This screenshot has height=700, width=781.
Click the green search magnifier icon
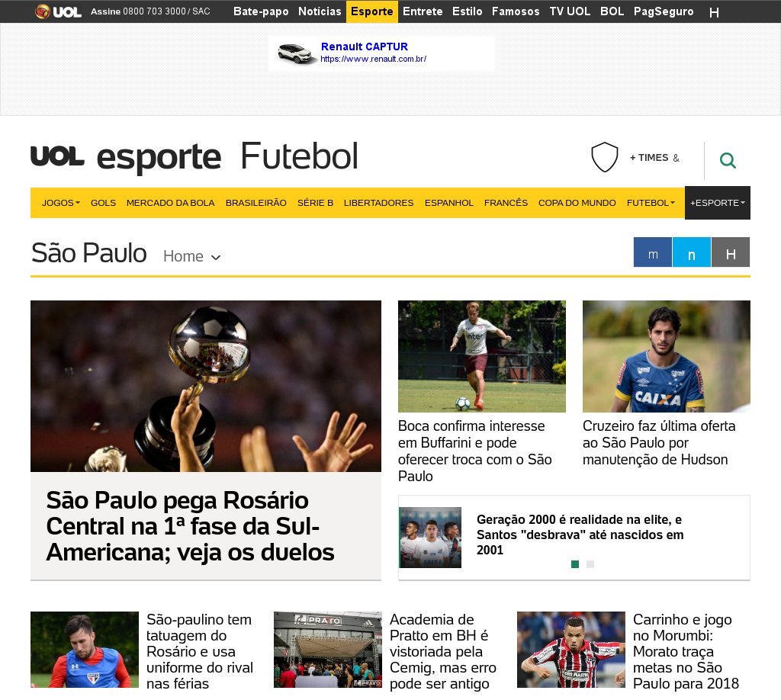click(728, 160)
